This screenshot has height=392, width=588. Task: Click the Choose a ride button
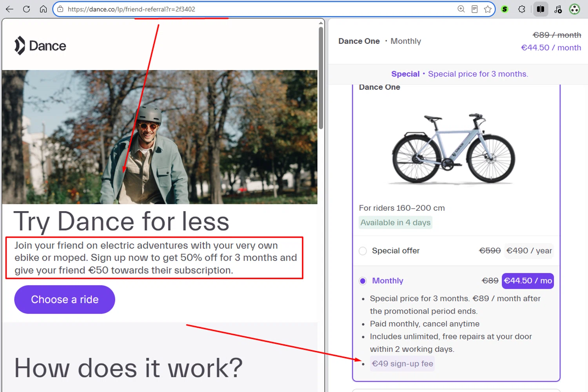[65, 300]
